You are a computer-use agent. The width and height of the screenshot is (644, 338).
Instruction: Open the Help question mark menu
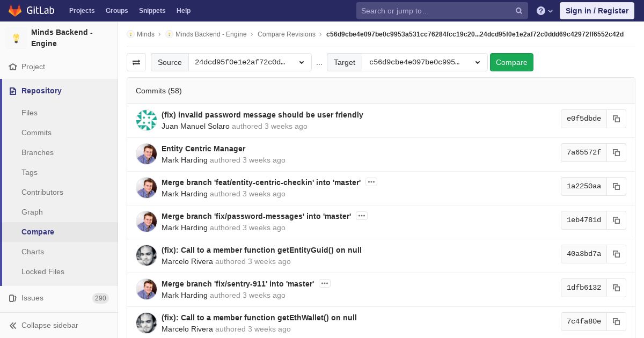pos(545,11)
